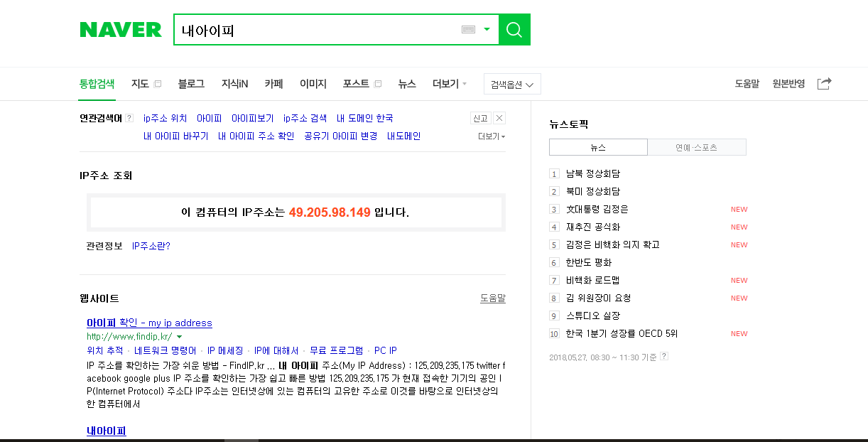Open the PC IP sublink
The width and height of the screenshot is (868, 442).
click(x=386, y=350)
